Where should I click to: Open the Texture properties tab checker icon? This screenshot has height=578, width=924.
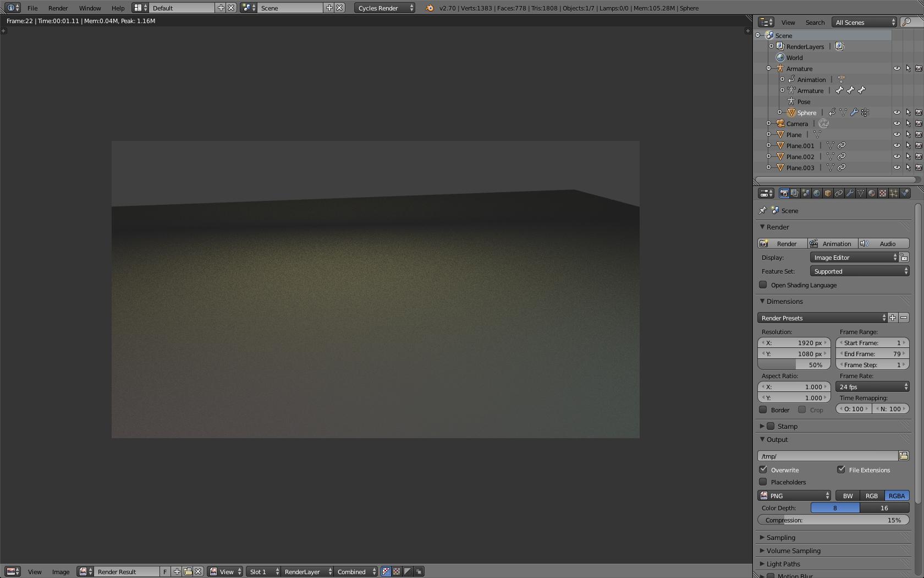click(x=883, y=193)
